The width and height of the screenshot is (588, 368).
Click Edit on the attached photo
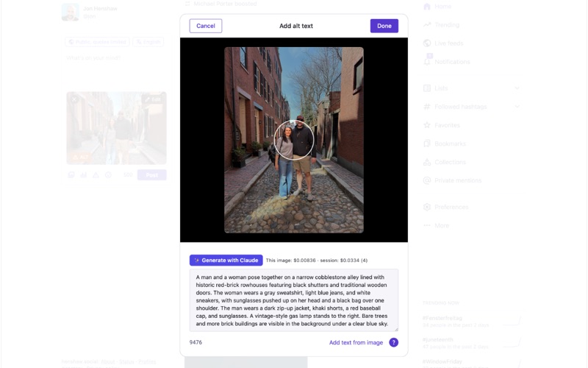153,99
